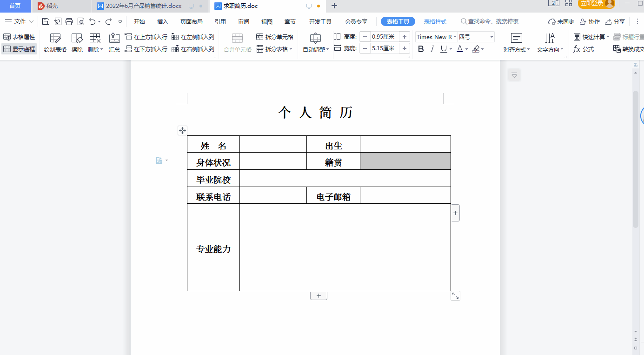
Task: Switch to the Start (开始) ribbon tab
Action: coord(139,21)
